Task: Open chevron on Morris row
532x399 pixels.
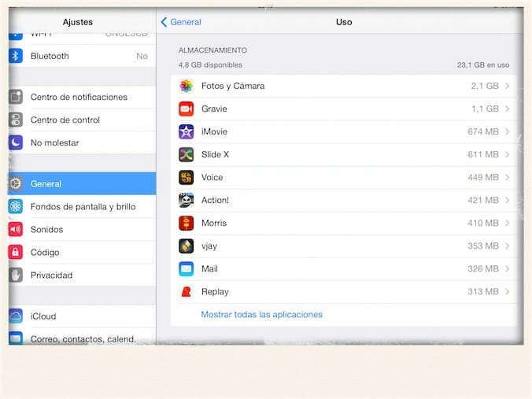Action: pos(508,223)
